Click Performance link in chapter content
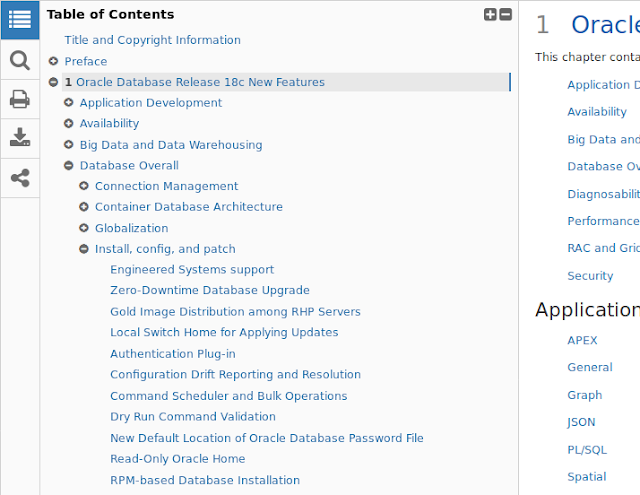This screenshot has width=640, height=495. [x=603, y=221]
